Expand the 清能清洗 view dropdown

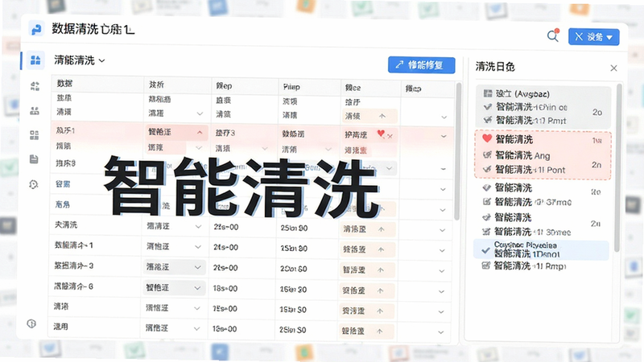click(79, 61)
